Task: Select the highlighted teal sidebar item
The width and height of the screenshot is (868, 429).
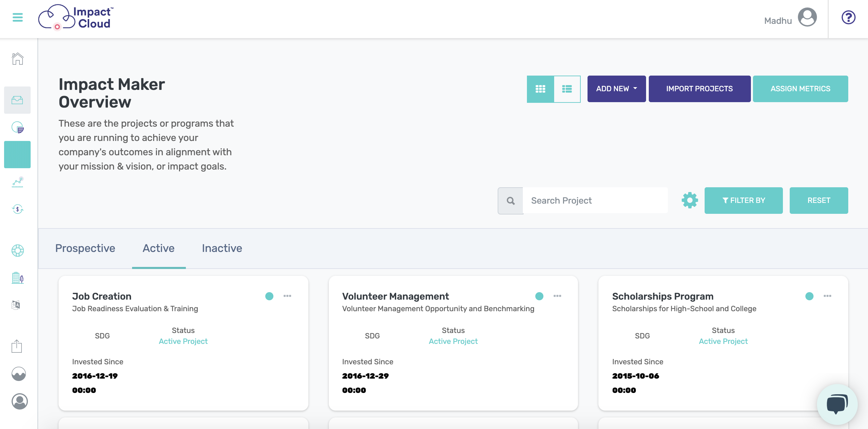Action: coord(17,155)
